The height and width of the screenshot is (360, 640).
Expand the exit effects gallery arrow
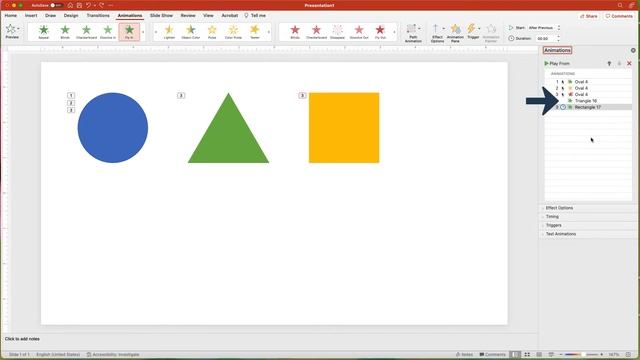point(394,32)
